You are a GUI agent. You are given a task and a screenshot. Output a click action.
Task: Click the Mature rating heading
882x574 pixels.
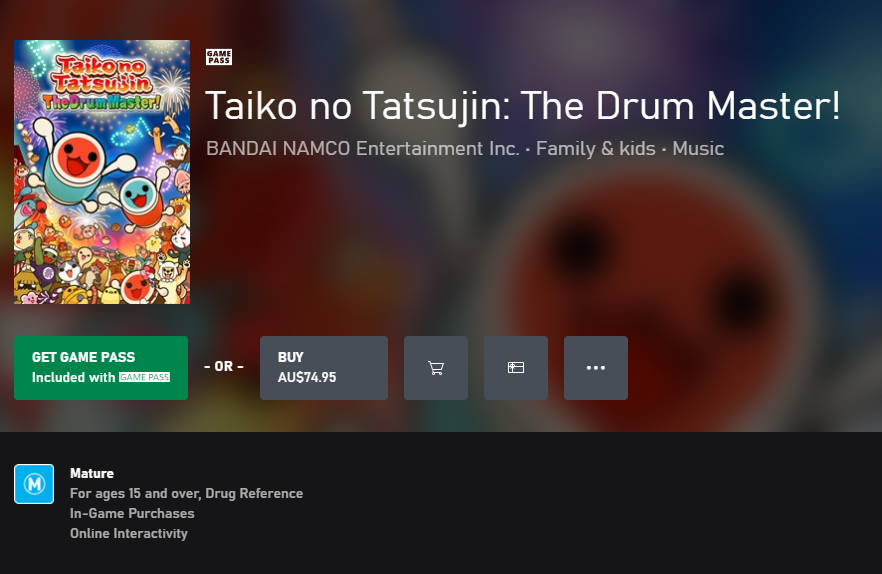(92, 473)
